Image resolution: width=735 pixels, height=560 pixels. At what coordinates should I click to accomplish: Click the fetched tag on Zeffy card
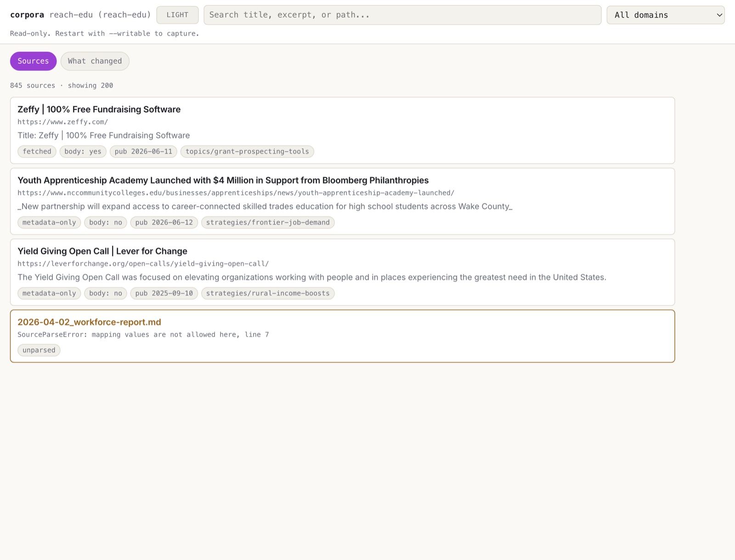(37, 151)
